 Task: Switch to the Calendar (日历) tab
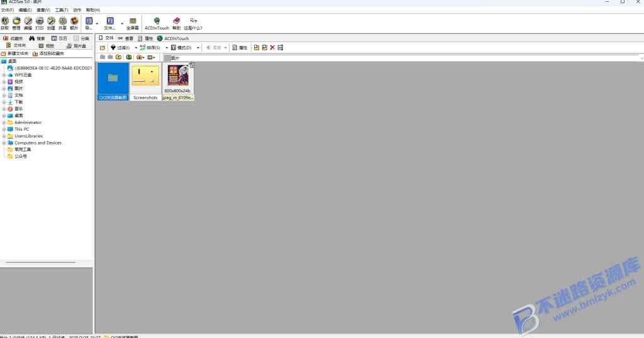coord(59,38)
